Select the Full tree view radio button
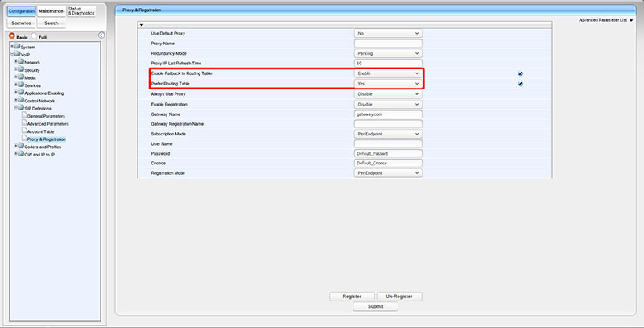 [x=34, y=36]
